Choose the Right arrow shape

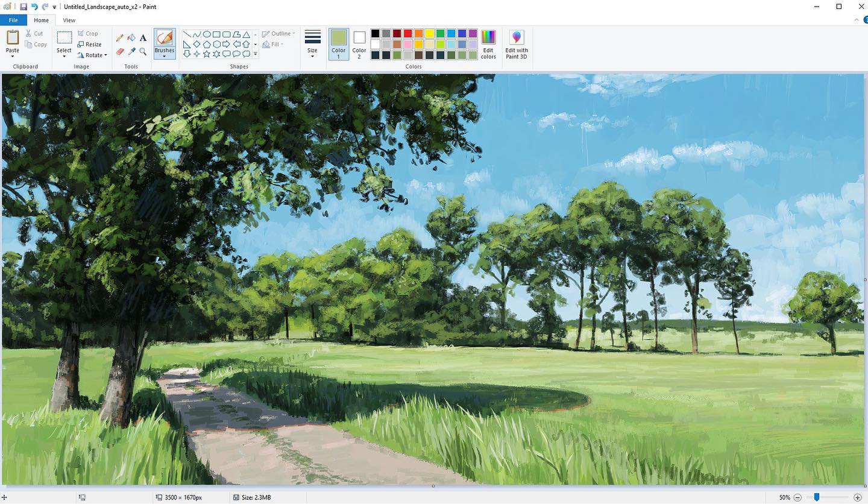tap(227, 44)
